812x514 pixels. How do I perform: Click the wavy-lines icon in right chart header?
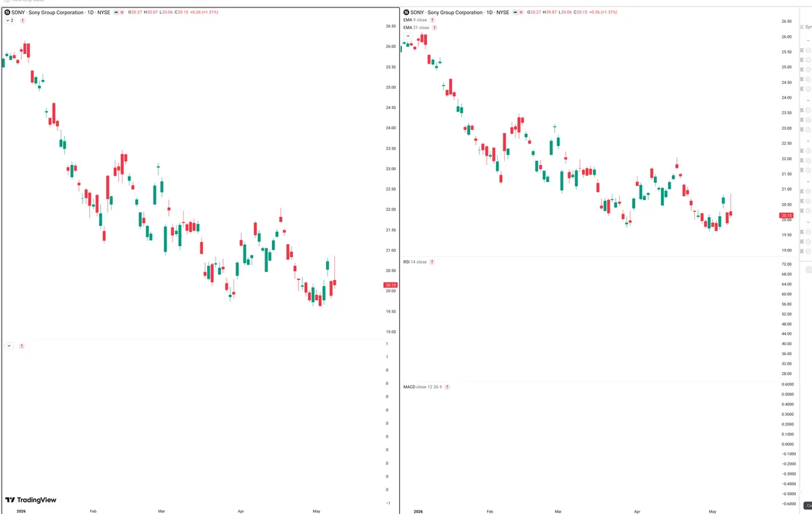coord(520,12)
